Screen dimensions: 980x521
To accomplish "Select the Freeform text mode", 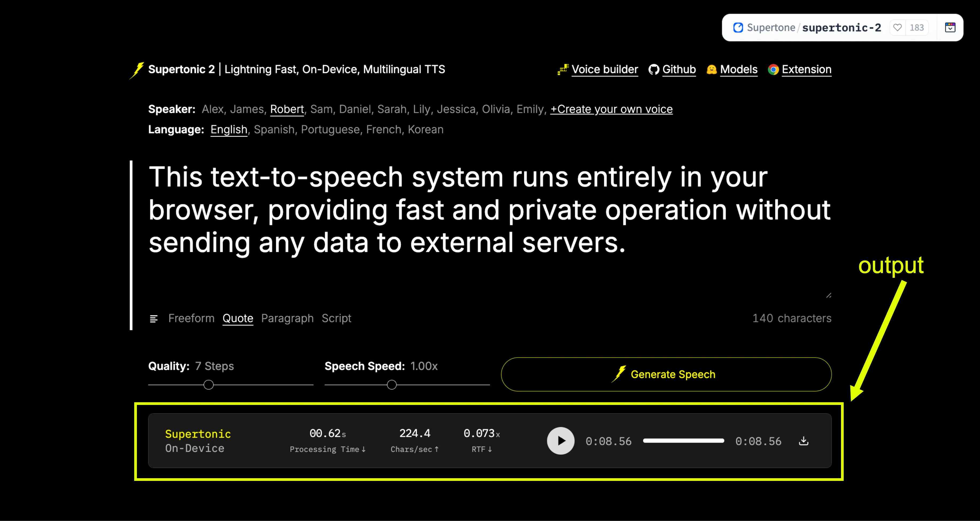I will point(191,319).
